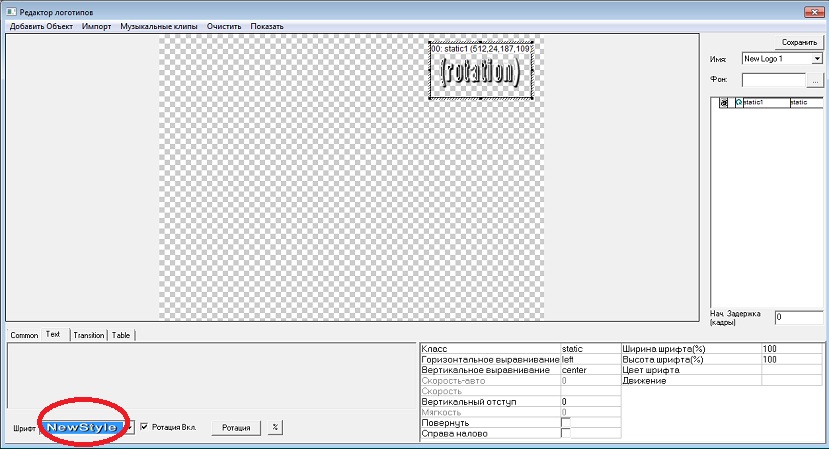Open the Добавить Объект menu
Screen dimensions: 829x449
[40, 25]
